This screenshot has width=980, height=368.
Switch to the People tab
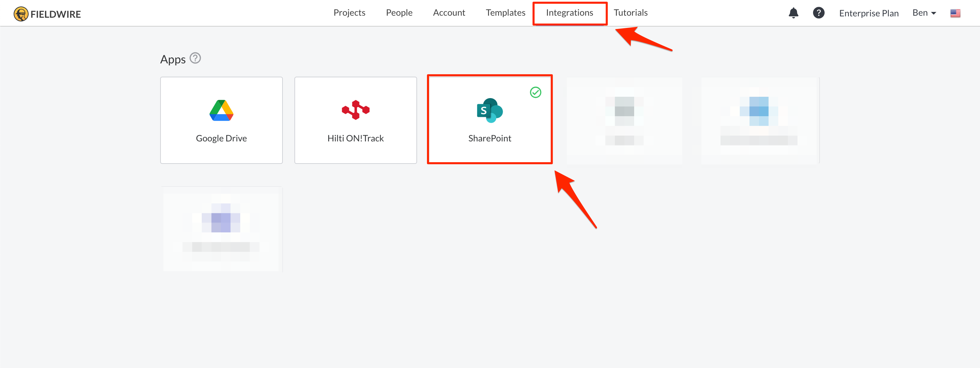[x=399, y=13]
